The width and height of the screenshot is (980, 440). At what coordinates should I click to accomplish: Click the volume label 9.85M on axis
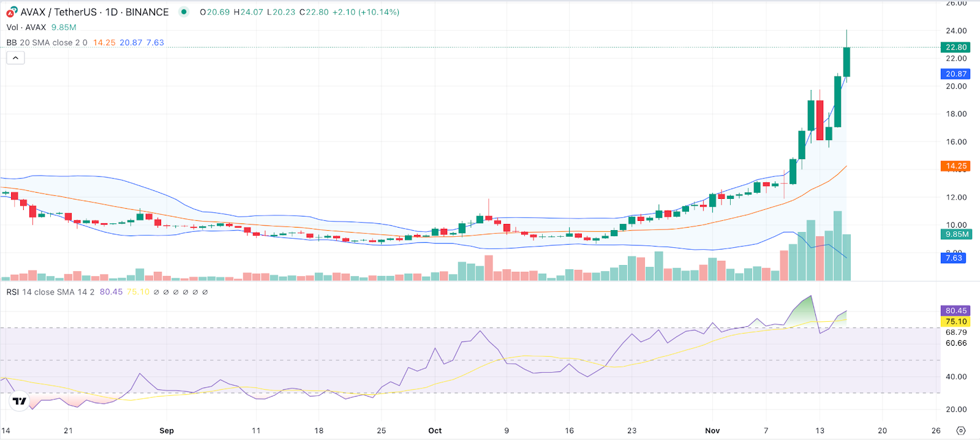point(957,234)
